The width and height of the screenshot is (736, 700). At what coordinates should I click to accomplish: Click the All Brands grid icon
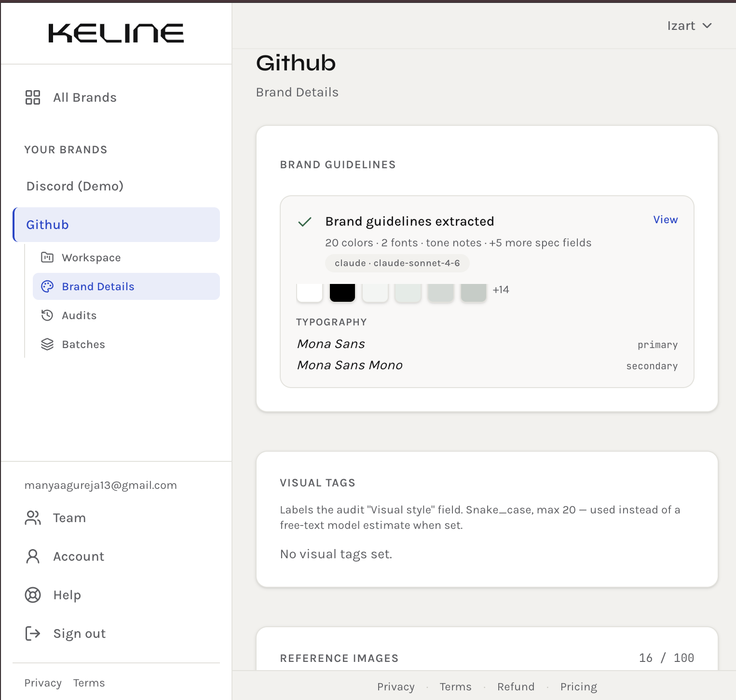[33, 97]
